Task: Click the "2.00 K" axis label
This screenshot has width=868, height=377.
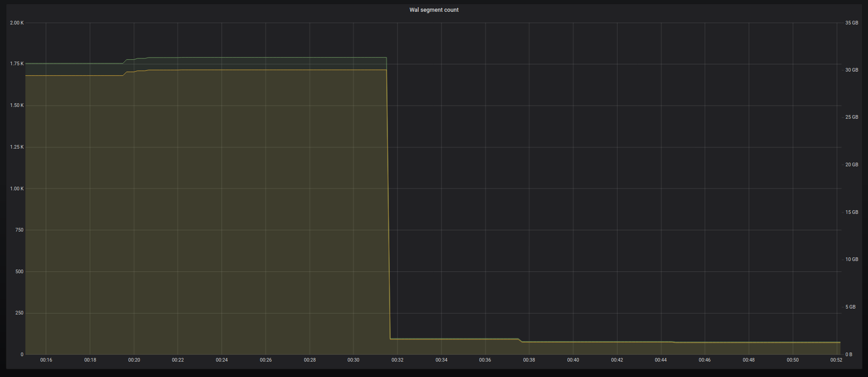Action: (x=17, y=23)
